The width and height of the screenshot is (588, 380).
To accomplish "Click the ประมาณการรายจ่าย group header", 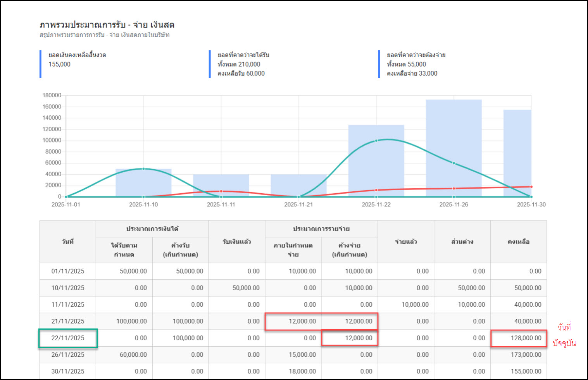I will [x=321, y=229].
